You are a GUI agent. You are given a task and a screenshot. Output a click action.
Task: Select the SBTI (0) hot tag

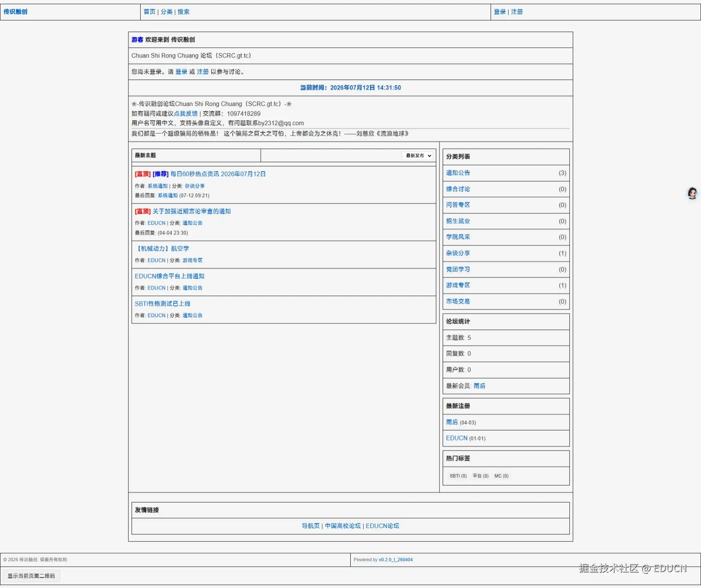[x=458, y=476]
